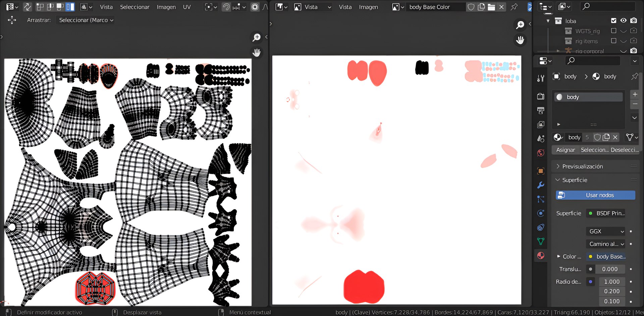This screenshot has height=316, width=644.
Task: Open the Physics properties tab icon
Action: [x=541, y=213]
